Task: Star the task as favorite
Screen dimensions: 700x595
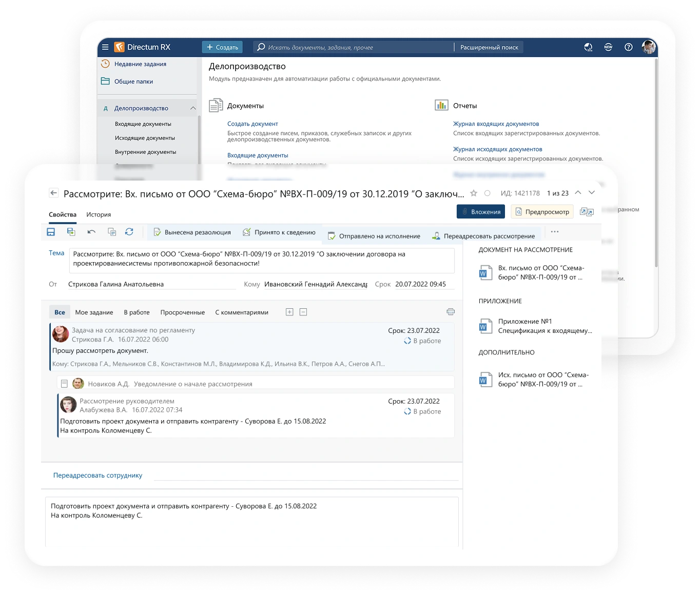Action: coord(474,193)
